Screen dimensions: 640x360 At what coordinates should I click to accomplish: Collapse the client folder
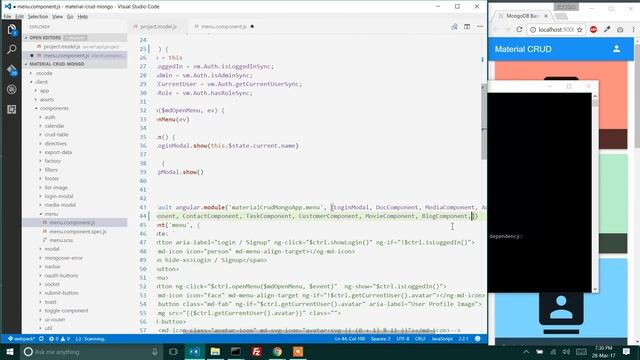point(41,82)
